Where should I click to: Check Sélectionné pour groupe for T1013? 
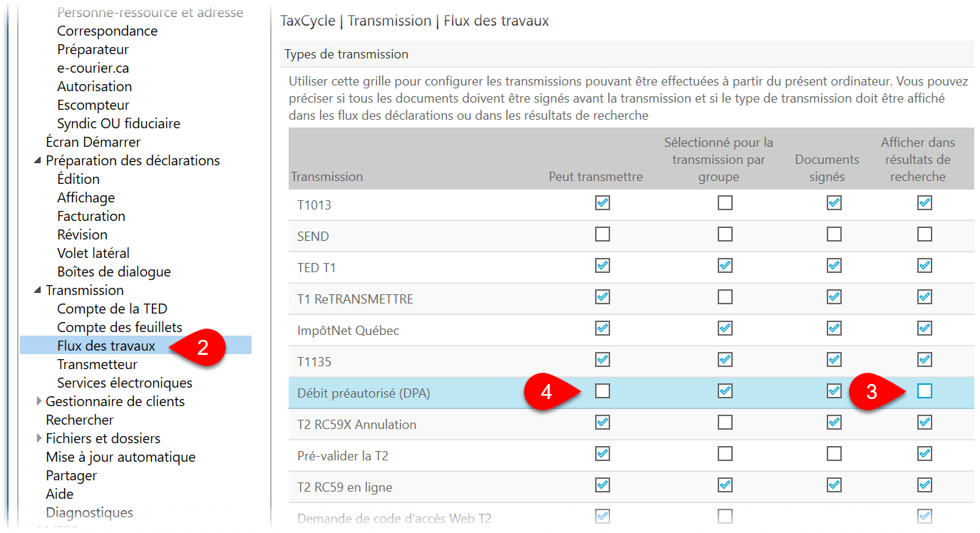coord(725,203)
